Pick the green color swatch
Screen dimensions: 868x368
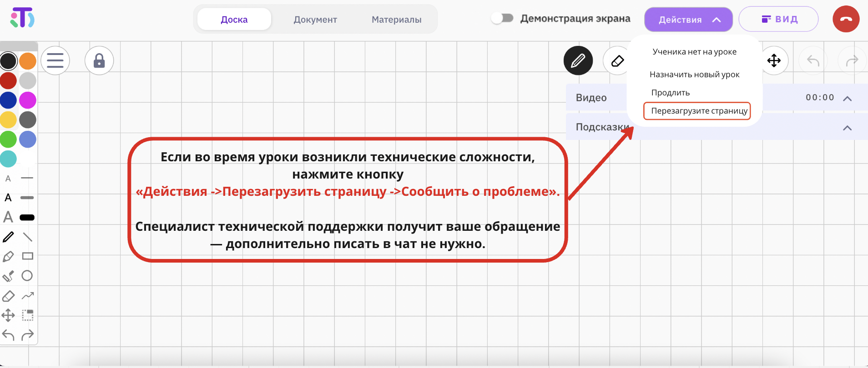click(x=8, y=139)
